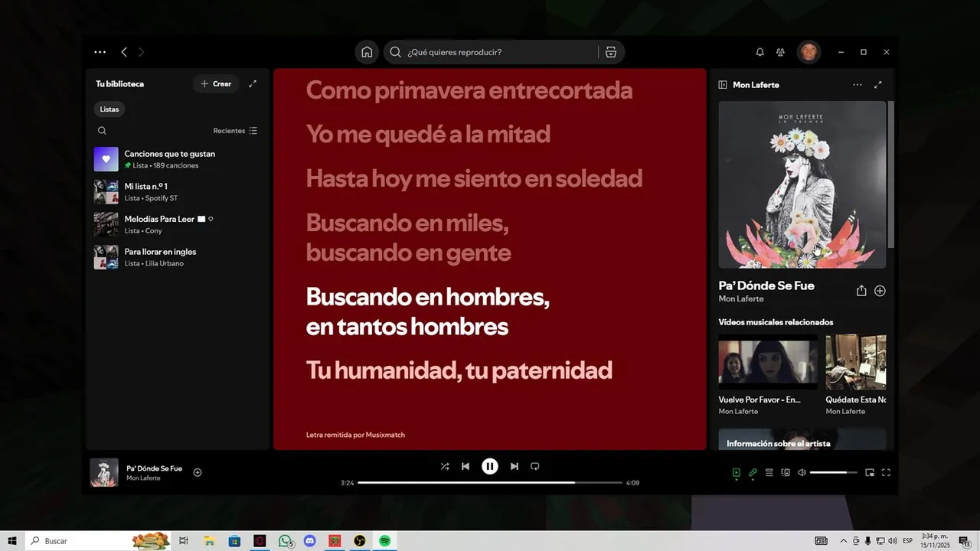This screenshot has height=551, width=980.
Task: Open the Windows Start menu
Action: pyautogui.click(x=12, y=541)
